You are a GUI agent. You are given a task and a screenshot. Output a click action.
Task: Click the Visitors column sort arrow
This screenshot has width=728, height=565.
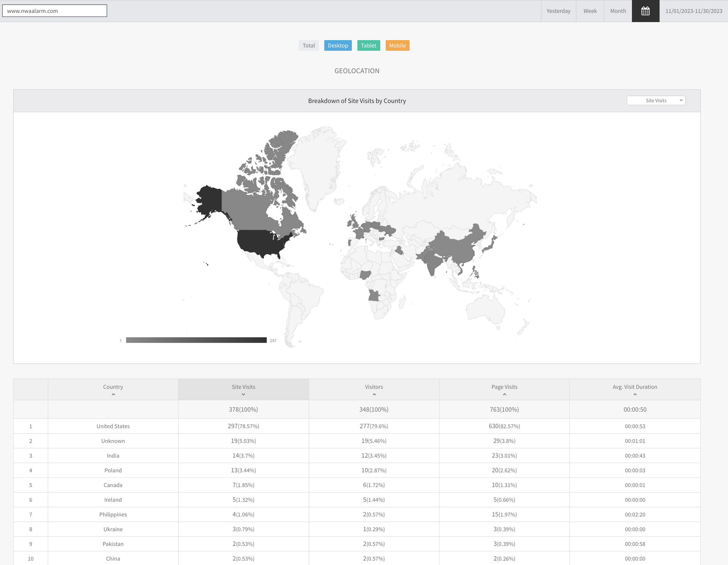[x=374, y=394]
